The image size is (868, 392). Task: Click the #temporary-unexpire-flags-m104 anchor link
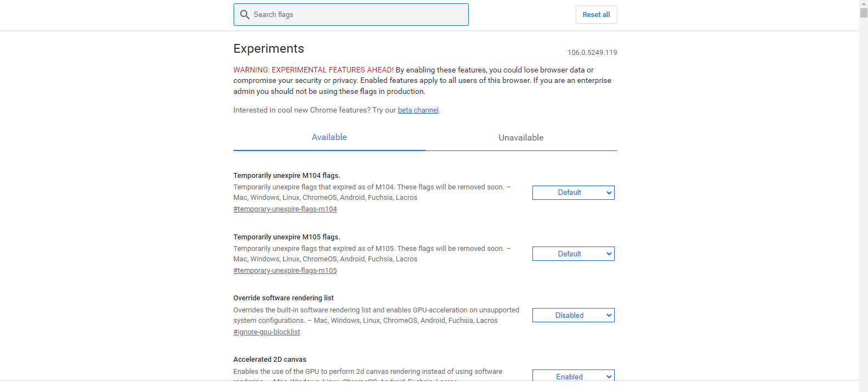[x=285, y=209]
